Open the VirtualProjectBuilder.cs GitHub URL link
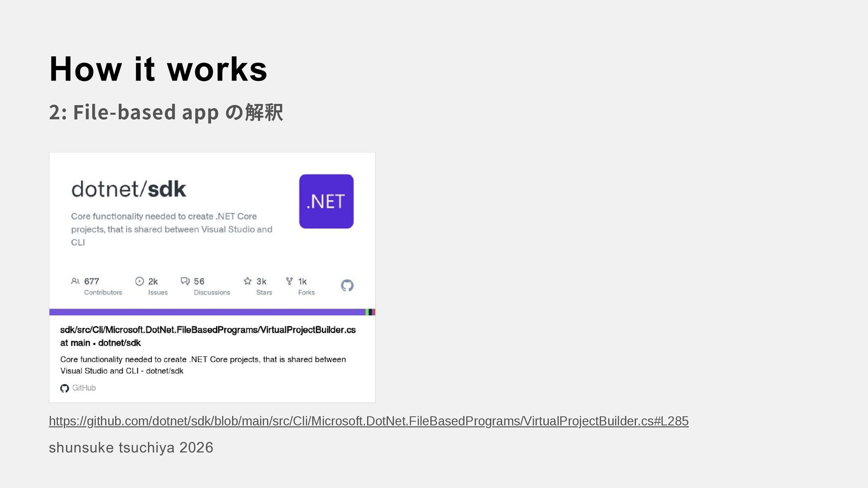This screenshot has width=868, height=488. [x=368, y=421]
